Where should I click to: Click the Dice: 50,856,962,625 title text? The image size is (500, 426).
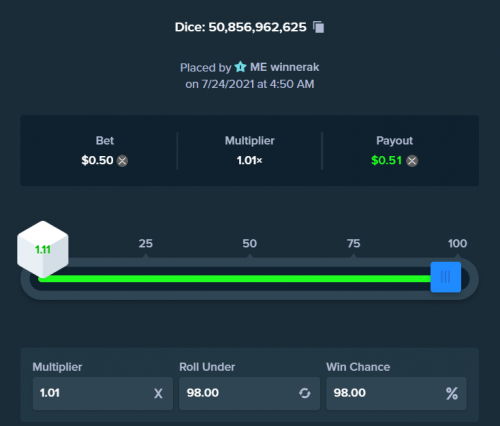point(241,27)
